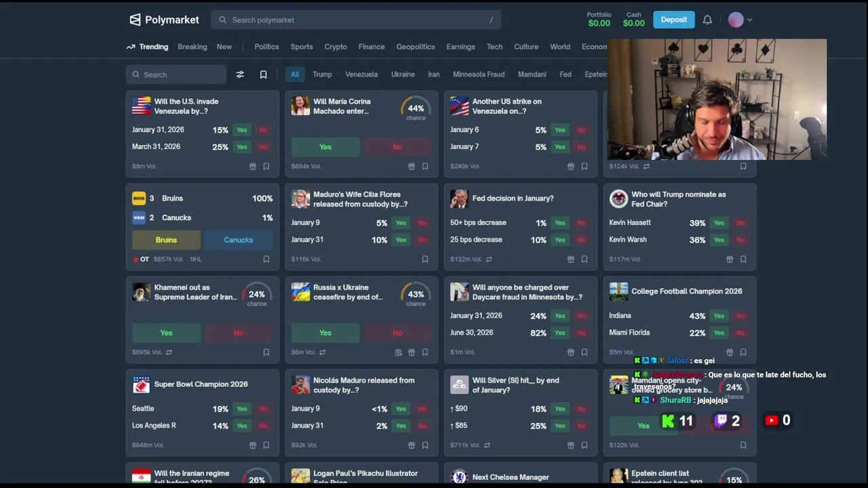Buy Yes on Russia x Ukraine ceasefire

325,333
